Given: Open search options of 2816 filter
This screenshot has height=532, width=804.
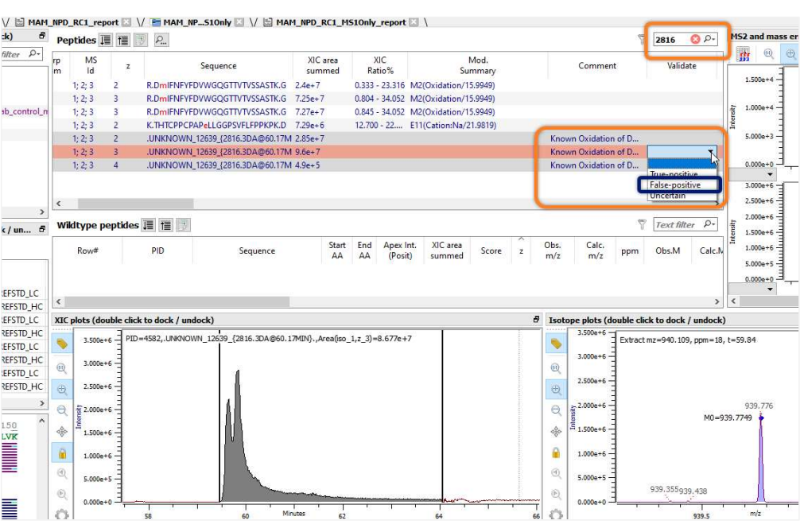Looking at the screenshot, I should click(x=709, y=40).
